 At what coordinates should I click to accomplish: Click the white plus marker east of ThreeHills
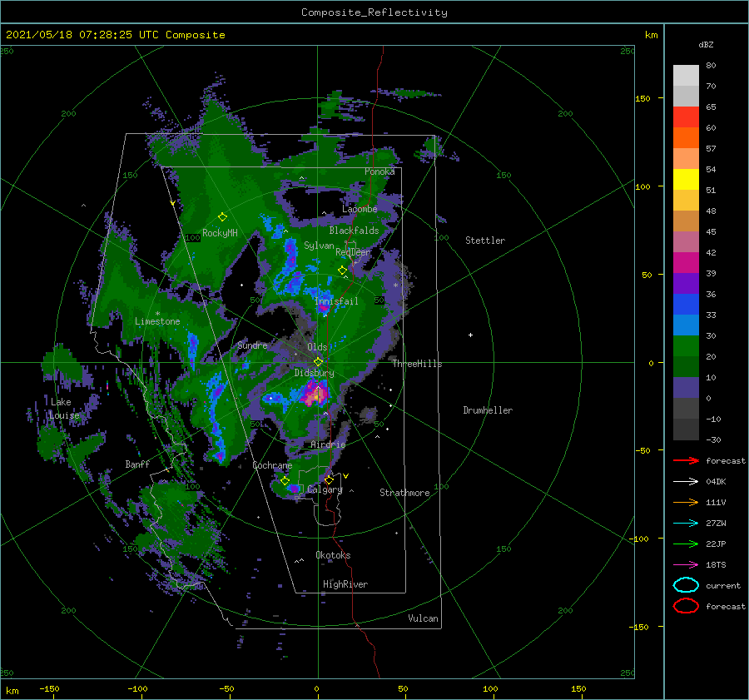point(470,335)
